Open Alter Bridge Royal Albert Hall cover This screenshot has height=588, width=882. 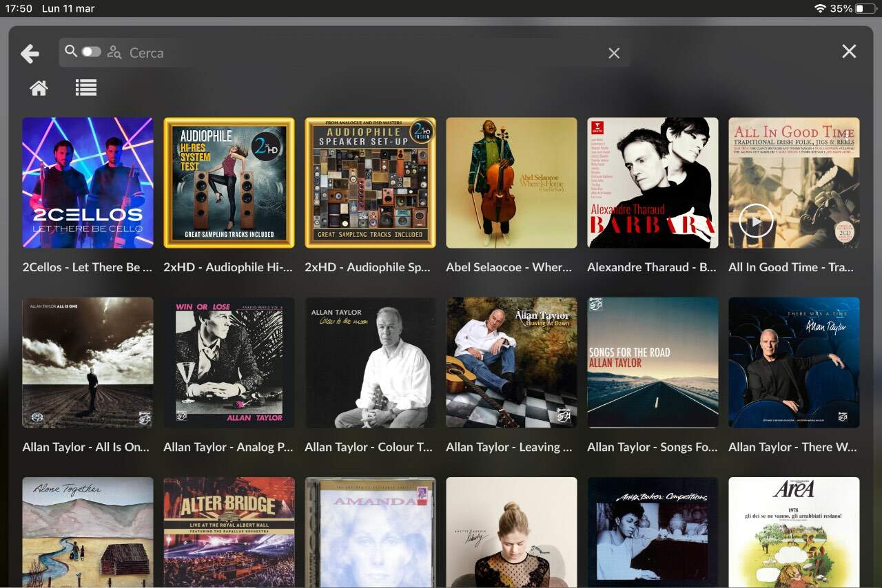click(229, 532)
